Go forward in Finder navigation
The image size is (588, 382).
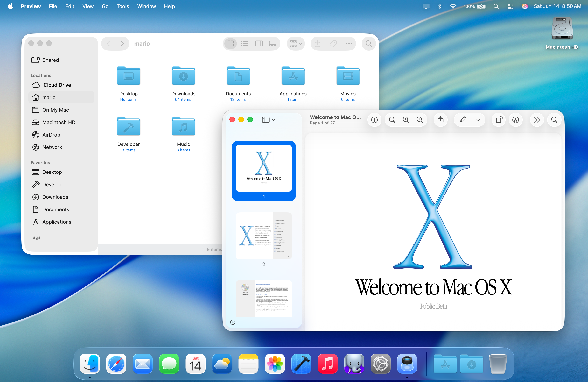click(122, 44)
